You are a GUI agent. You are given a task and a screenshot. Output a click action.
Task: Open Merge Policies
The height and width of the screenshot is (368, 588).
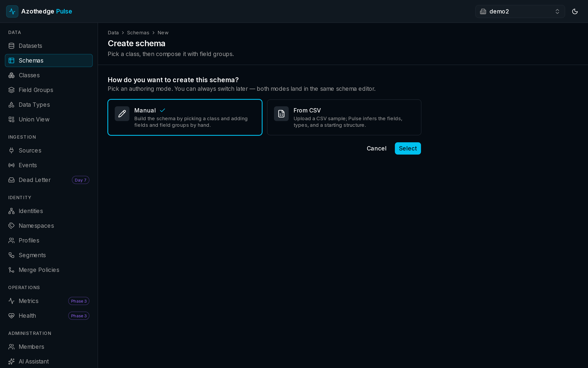49,270
